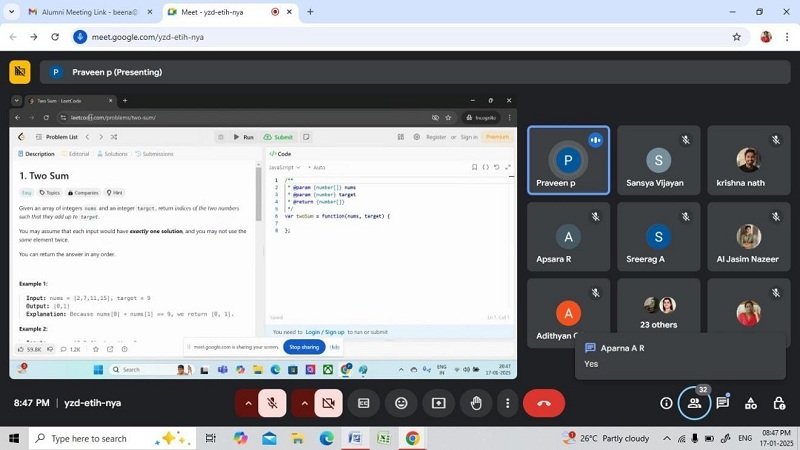Click Stop sharing button in shared screen
Screen dimensions: 800x450
point(304,347)
